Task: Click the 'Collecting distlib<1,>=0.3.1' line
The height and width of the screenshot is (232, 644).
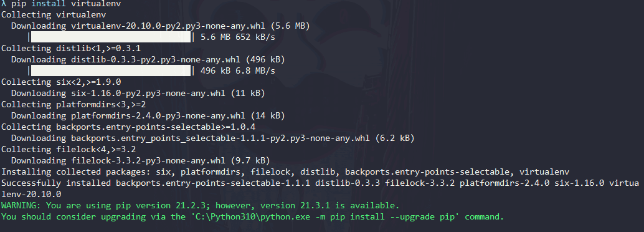Action: (71, 48)
